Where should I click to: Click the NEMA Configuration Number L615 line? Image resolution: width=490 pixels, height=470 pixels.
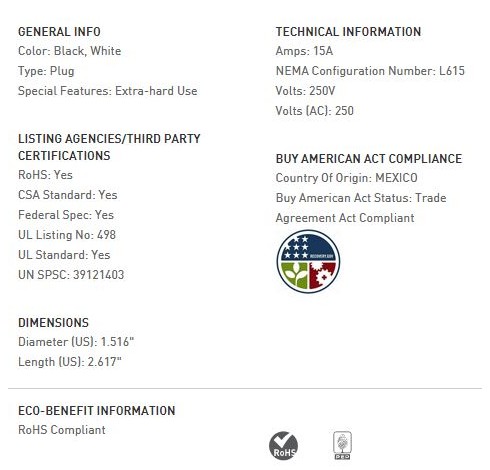[370, 71]
